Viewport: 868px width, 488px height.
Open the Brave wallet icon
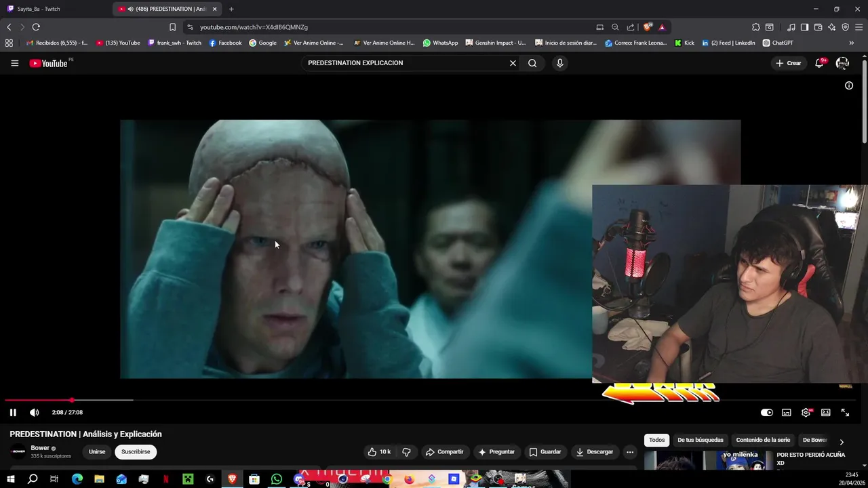coord(818,27)
